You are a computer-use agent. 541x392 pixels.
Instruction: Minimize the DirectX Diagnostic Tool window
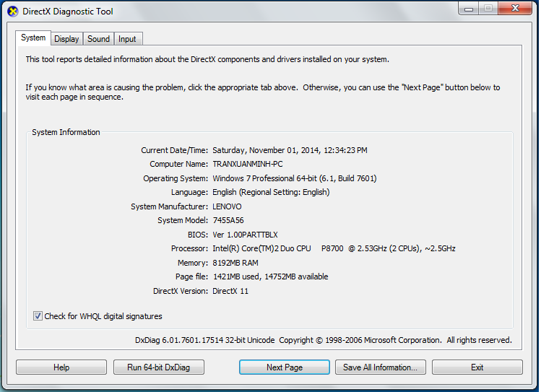point(469,9)
